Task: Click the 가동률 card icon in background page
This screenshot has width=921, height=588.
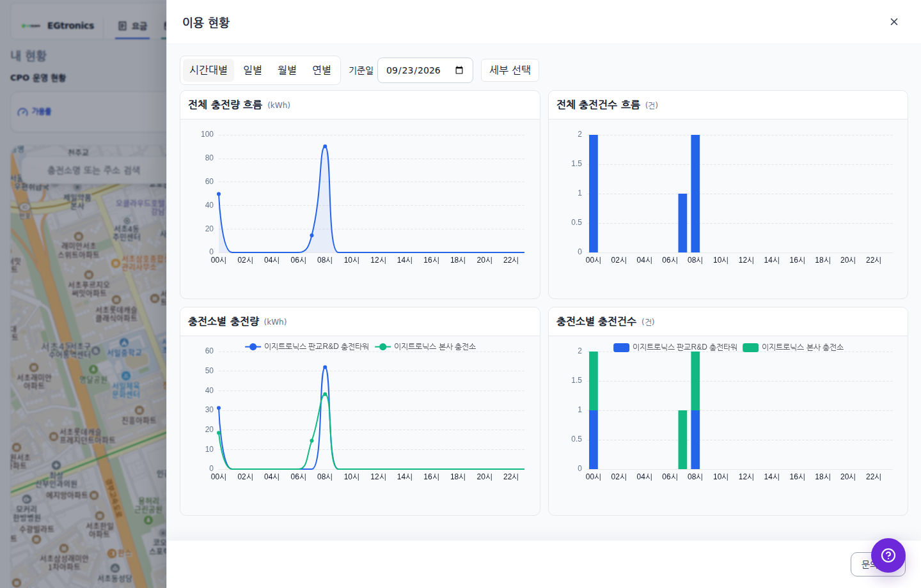Action: 23,112
